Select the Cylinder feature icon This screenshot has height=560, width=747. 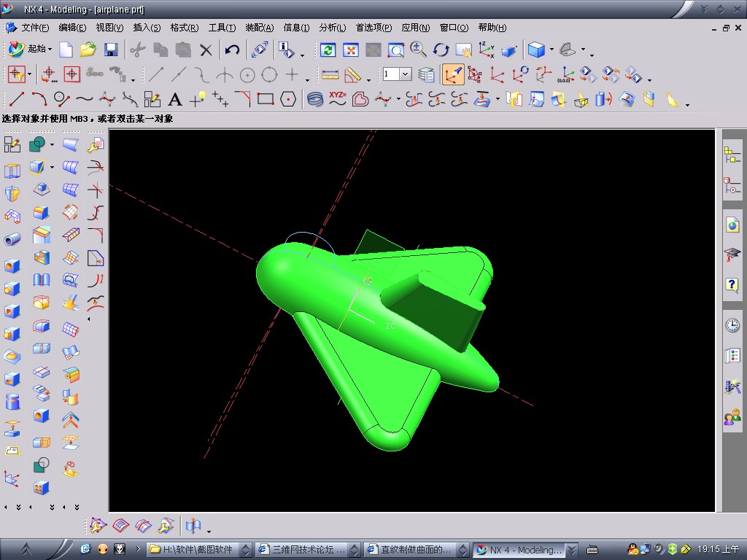[12, 402]
